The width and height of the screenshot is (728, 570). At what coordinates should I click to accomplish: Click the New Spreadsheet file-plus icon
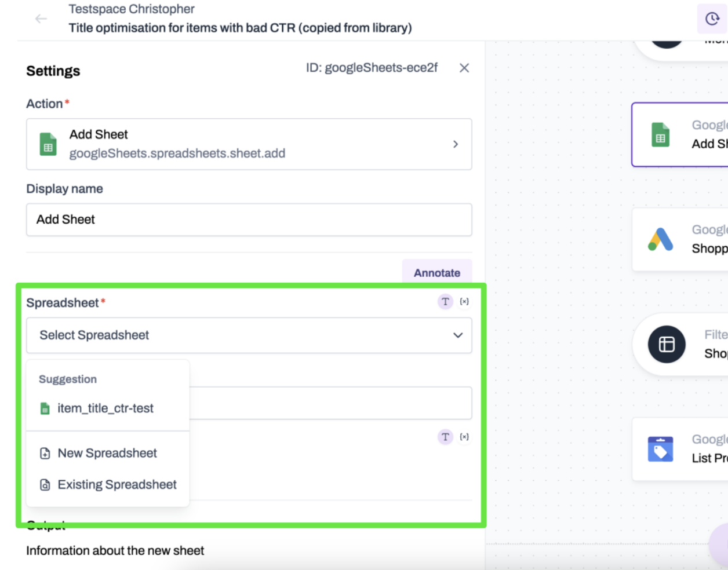(x=45, y=453)
